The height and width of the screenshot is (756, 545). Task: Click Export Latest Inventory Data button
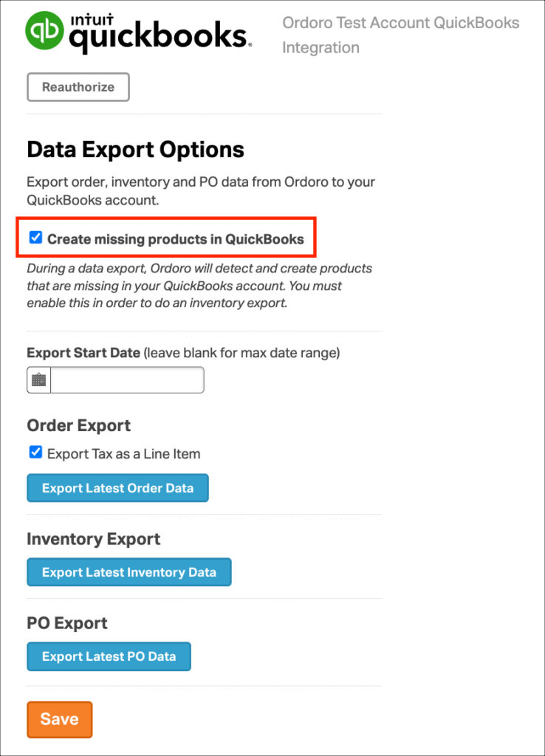(x=129, y=572)
